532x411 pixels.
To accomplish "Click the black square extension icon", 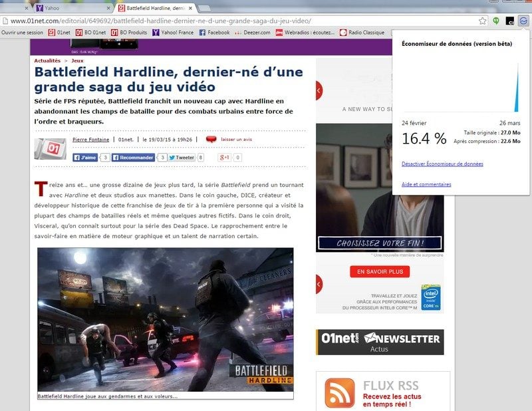I will tap(509, 21).
